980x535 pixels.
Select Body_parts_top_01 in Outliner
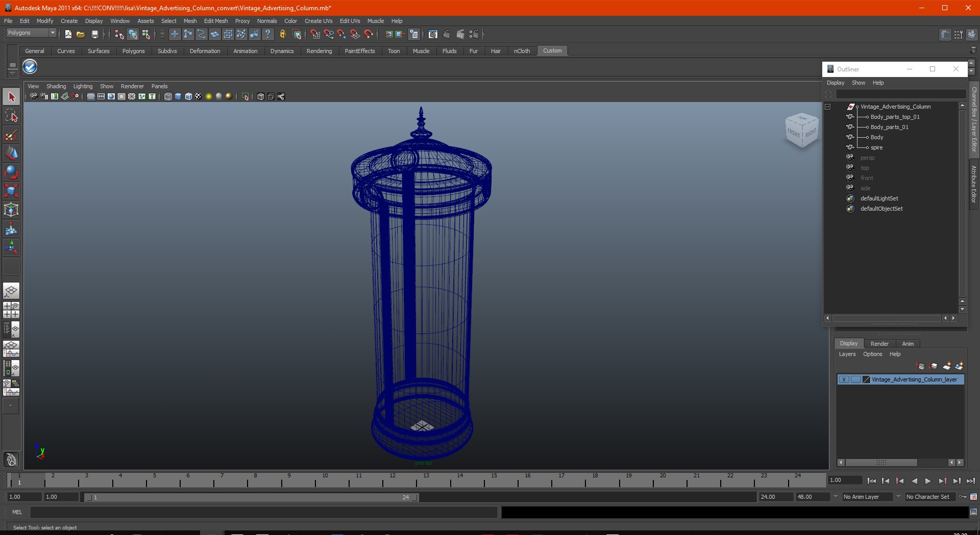pos(895,117)
